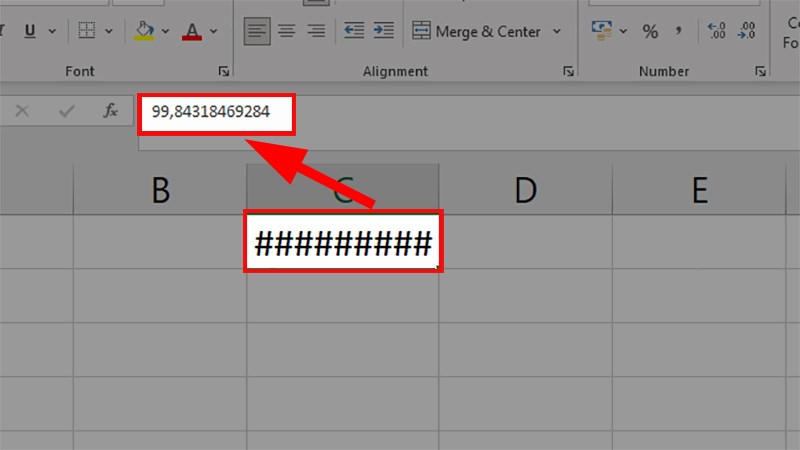Apply percent style format
Image resolution: width=800 pixels, height=450 pixels.
click(x=650, y=32)
